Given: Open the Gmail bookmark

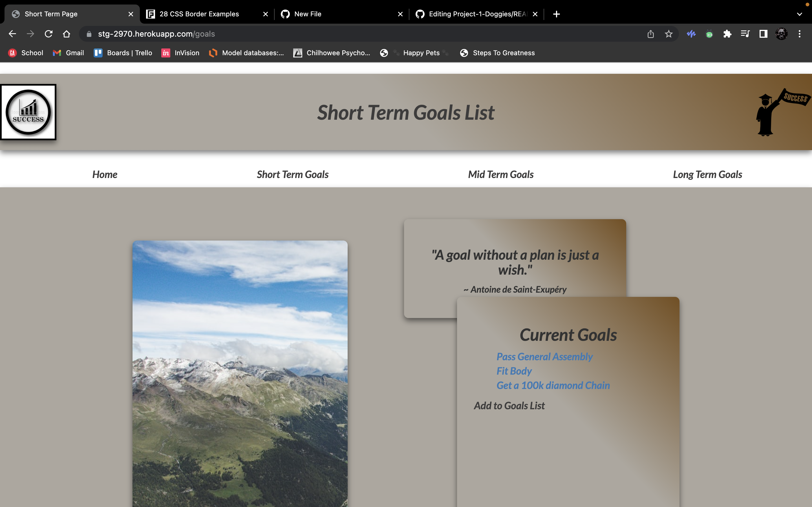Looking at the screenshot, I should pos(68,53).
